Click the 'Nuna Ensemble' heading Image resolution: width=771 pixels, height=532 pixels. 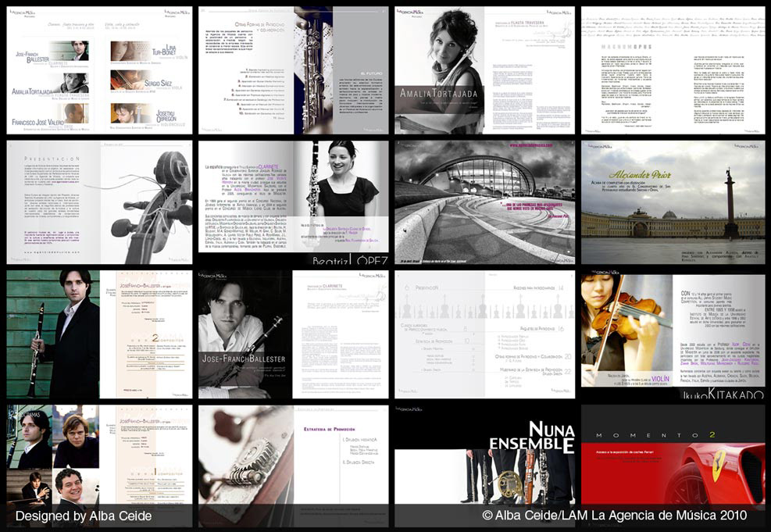pos(531,437)
